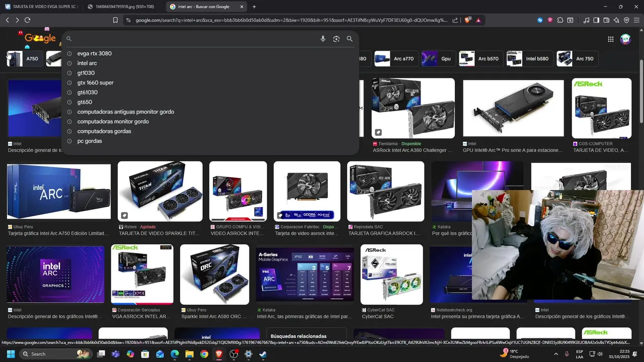Open the Sparkle Titan graphics card image

pos(160,191)
